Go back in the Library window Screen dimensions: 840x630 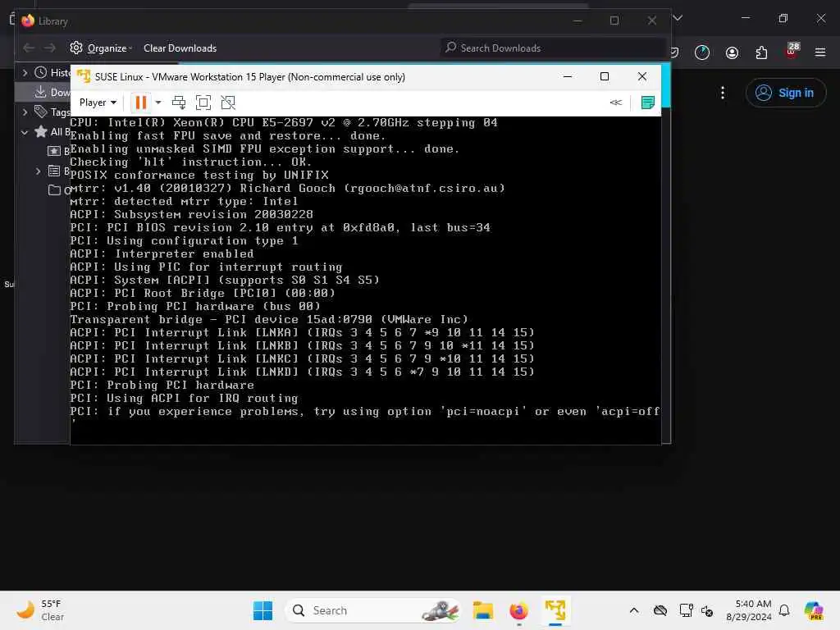coord(29,48)
